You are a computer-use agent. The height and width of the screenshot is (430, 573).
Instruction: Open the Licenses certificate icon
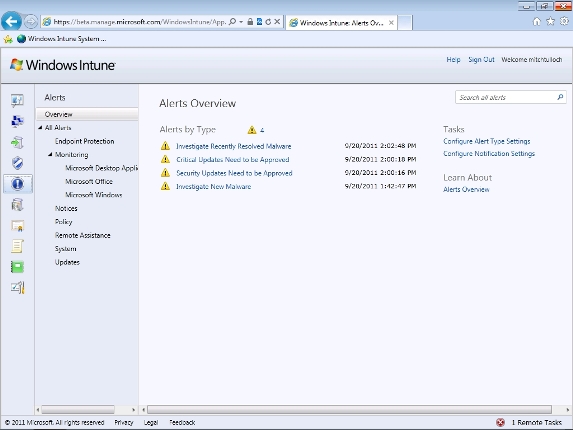point(17,226)
